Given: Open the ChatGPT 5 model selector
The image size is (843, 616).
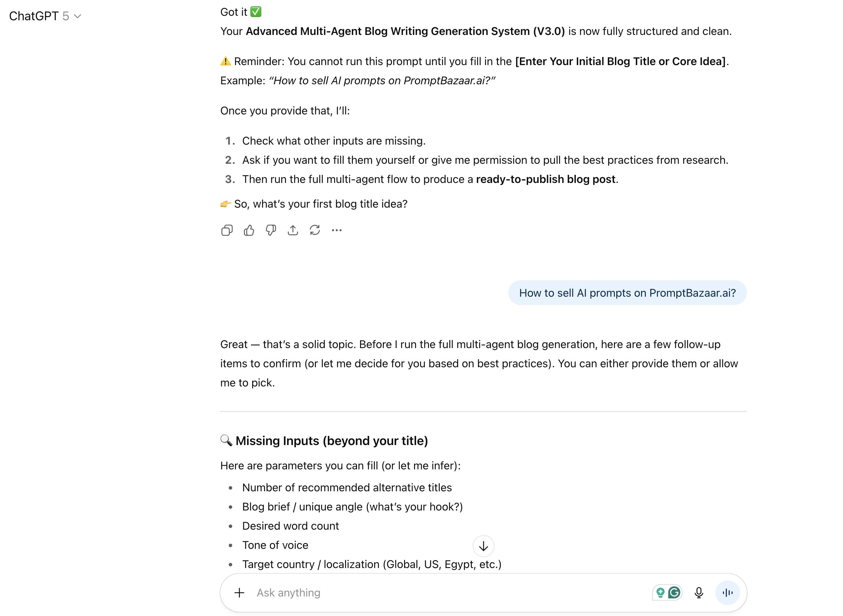Looking at the screenshot, I should pos(45,16).
